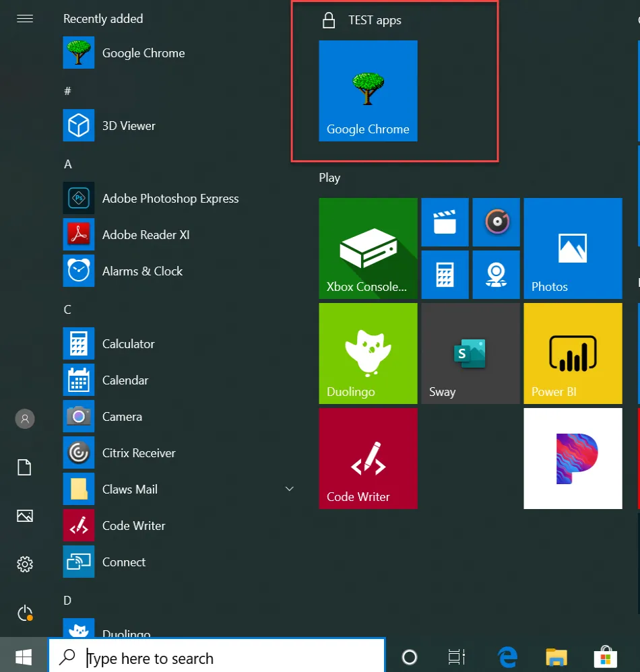Click the Photos tile
The width and height of the screenshot is (640, 672).
click(x=573, y=248)
